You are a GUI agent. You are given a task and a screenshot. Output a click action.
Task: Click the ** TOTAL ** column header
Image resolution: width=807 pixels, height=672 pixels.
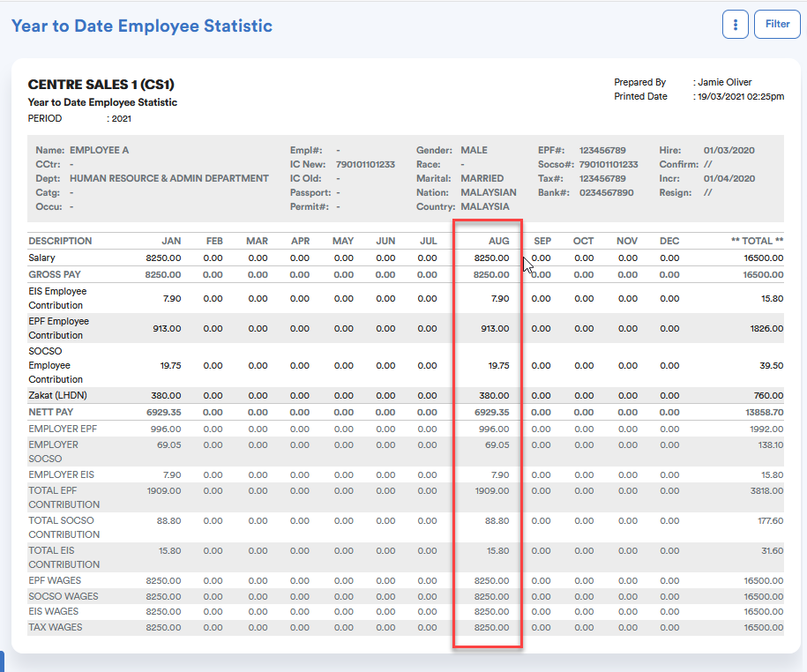point(757,241)
